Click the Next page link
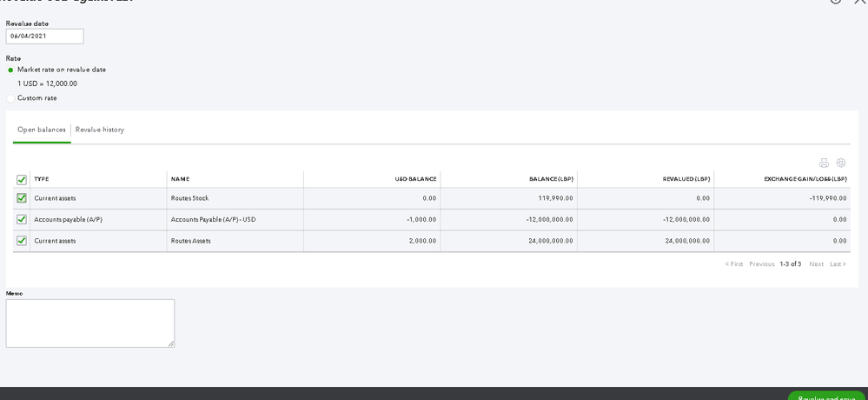The height and width of the screenshot is (400, 868). pos(816,264)
